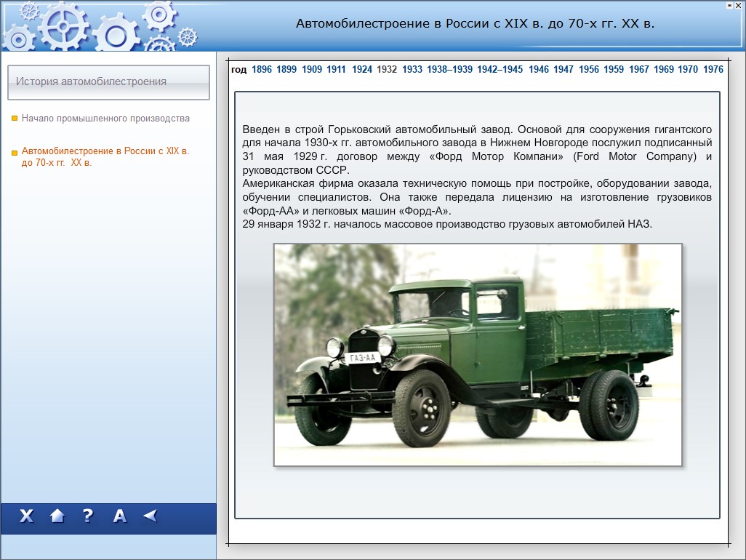
Task: Go to year 1967
Action: (639, 70)
